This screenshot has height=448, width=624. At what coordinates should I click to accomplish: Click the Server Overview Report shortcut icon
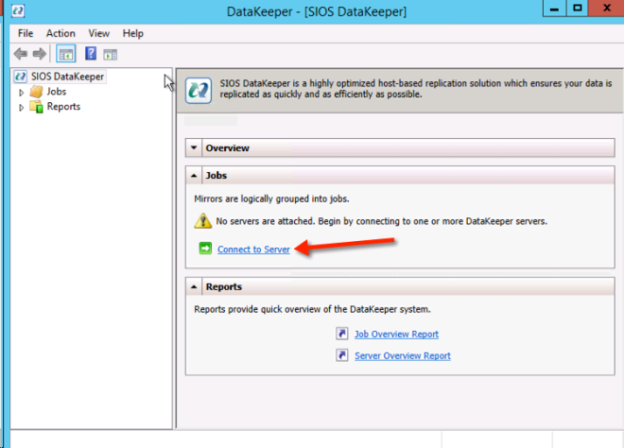(x=342, y=355)
